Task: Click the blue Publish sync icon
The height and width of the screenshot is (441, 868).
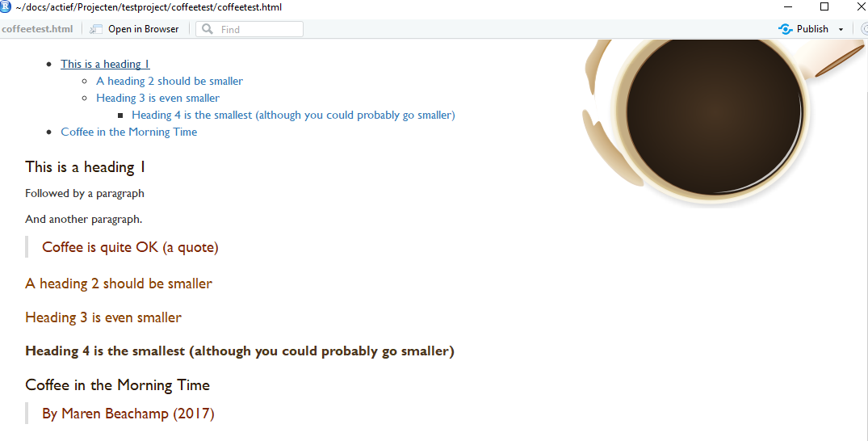Action: (x=785, y=29)
